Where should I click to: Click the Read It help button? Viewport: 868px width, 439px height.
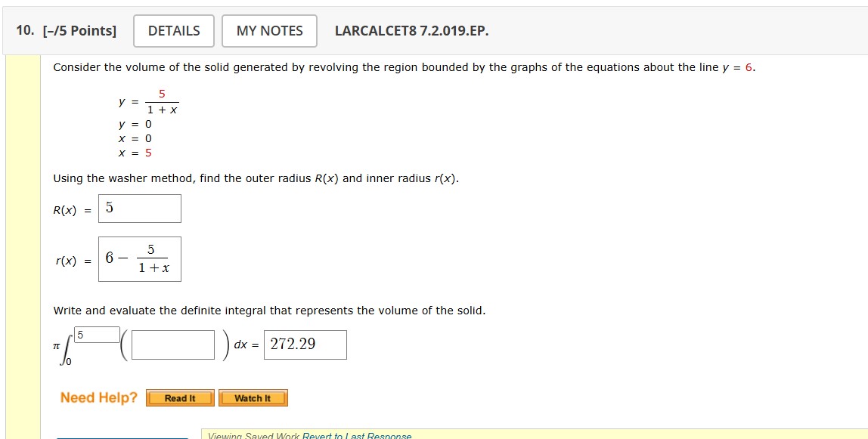180,397
